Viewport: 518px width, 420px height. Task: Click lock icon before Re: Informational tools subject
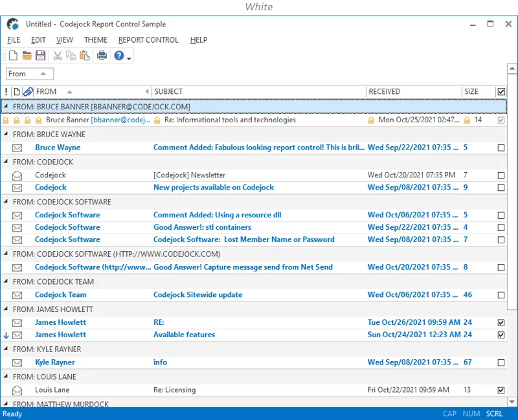(x=157, y=120)
